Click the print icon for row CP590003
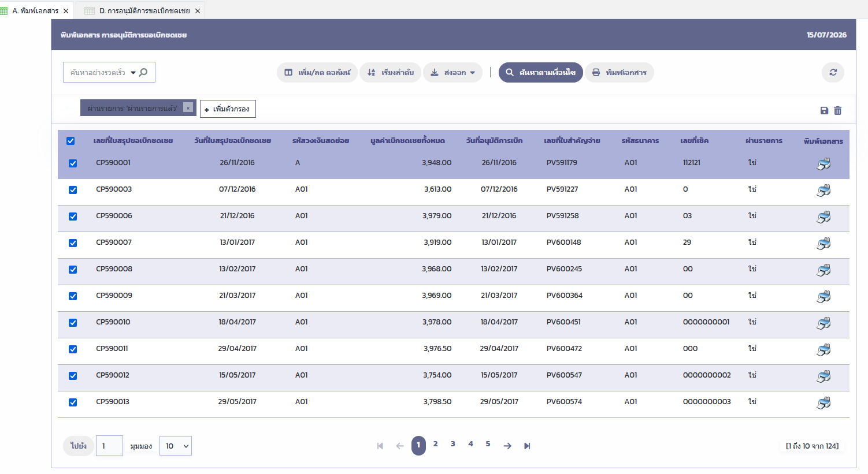 [824, 191]
